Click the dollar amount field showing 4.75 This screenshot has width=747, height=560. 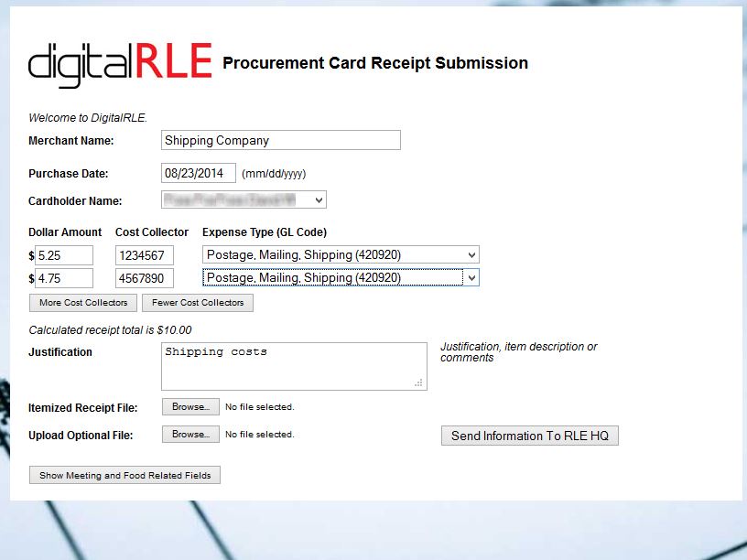point(64,278)
